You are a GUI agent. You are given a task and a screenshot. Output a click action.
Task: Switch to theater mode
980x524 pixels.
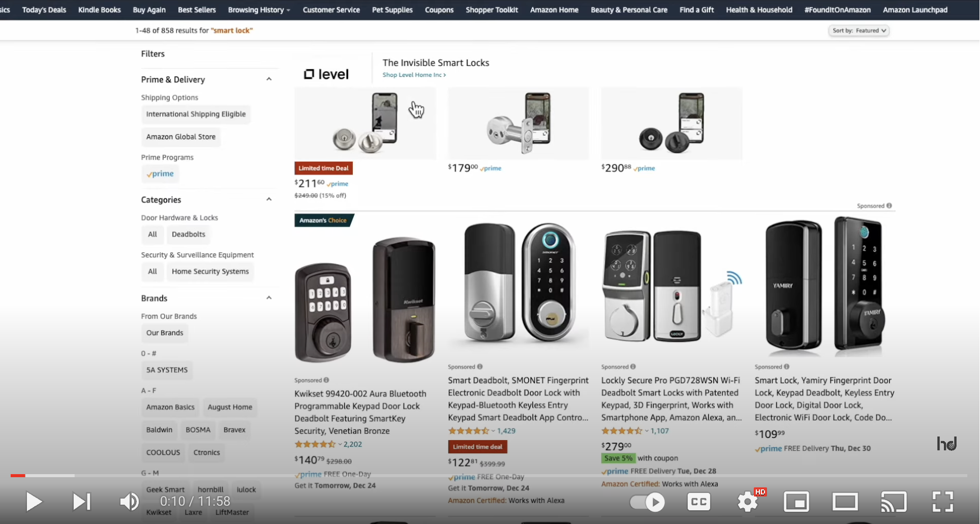[x=845, y=502]
